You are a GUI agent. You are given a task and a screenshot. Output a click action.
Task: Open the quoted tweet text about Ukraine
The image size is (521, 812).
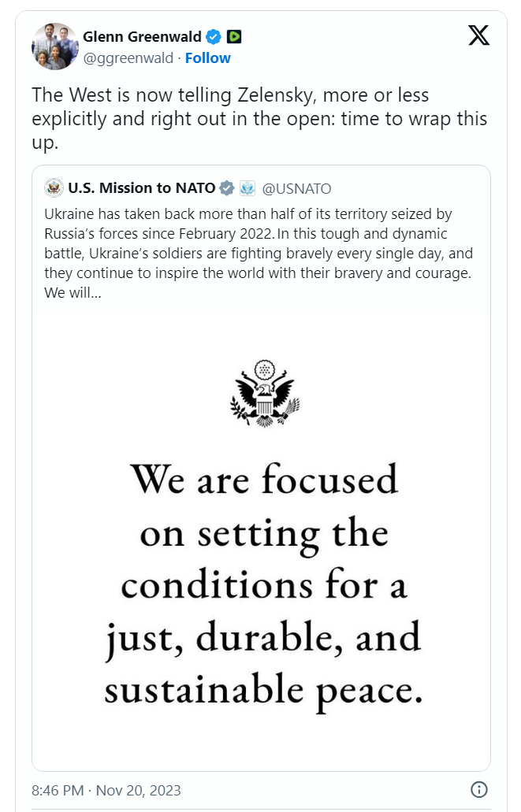click(259, 254)
